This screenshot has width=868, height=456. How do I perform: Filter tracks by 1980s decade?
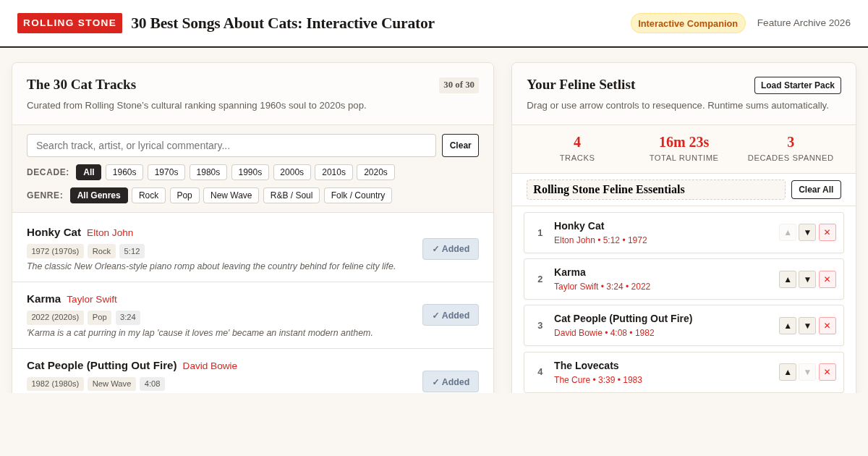(x=208, y=172)
